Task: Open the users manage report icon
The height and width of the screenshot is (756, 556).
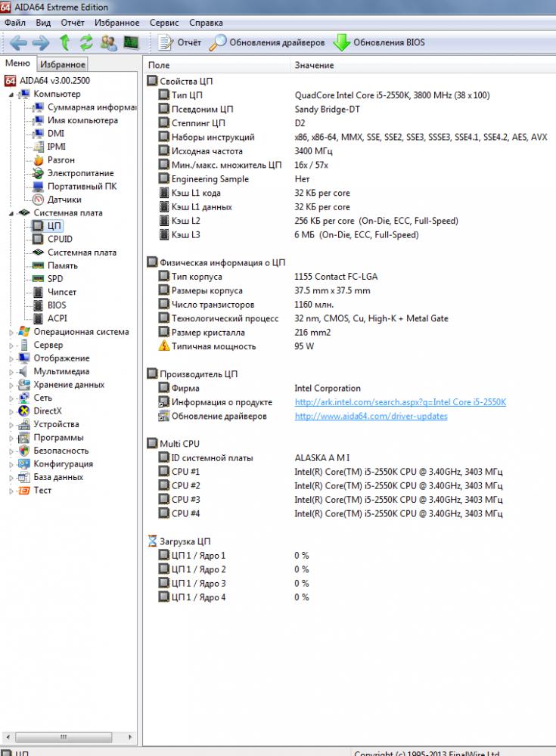Action: [109, 43]
